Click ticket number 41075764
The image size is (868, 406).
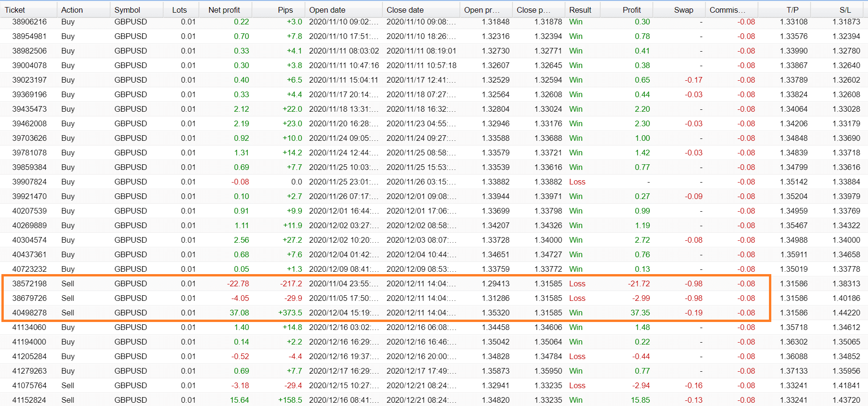tap(30, 385)
